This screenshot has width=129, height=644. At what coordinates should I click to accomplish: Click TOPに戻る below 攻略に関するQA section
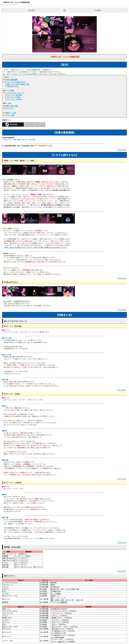122,310
